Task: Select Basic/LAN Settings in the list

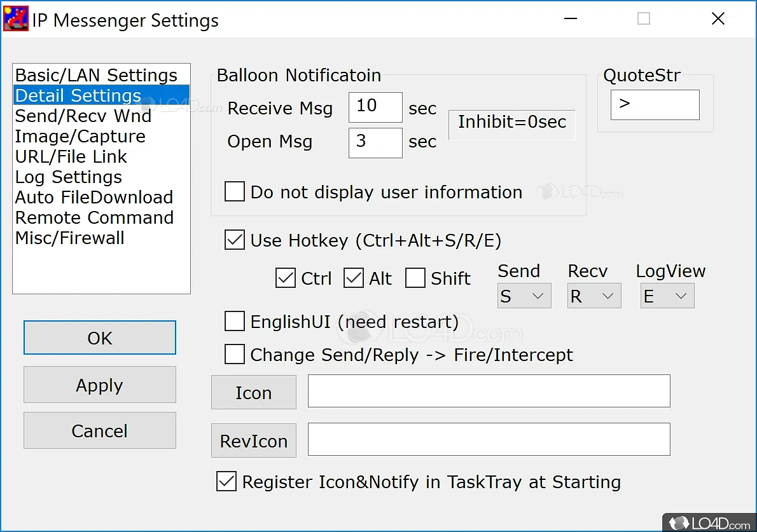Action: coord(96,75)
